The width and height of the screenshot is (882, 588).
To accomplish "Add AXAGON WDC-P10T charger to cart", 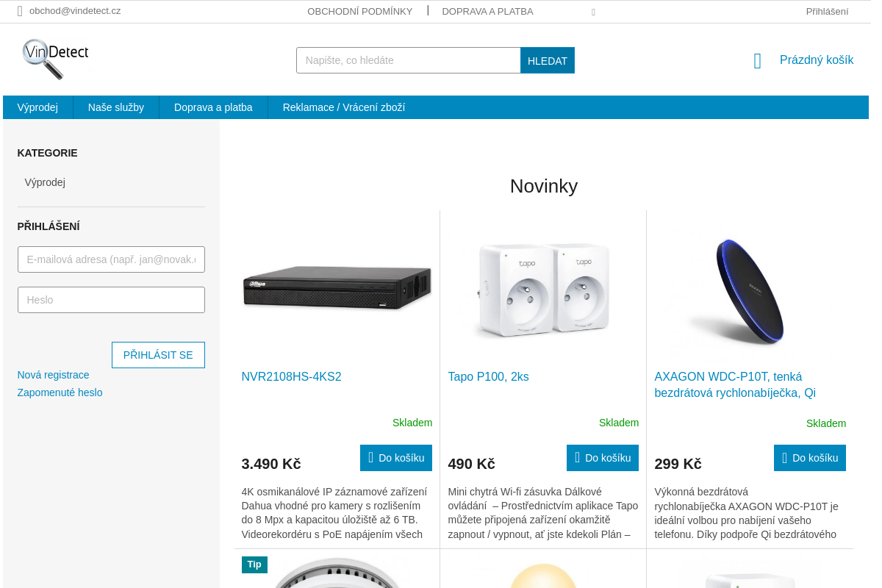I will click(810, 458).
